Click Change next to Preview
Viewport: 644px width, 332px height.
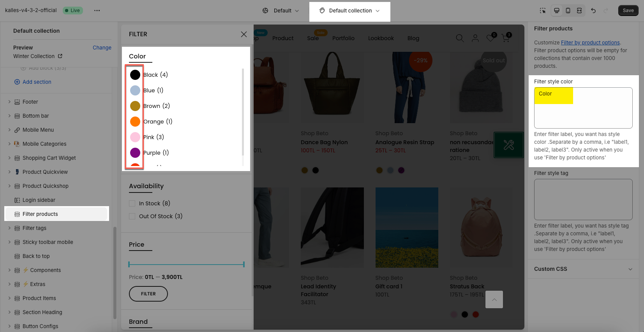(x=102, y=48)
